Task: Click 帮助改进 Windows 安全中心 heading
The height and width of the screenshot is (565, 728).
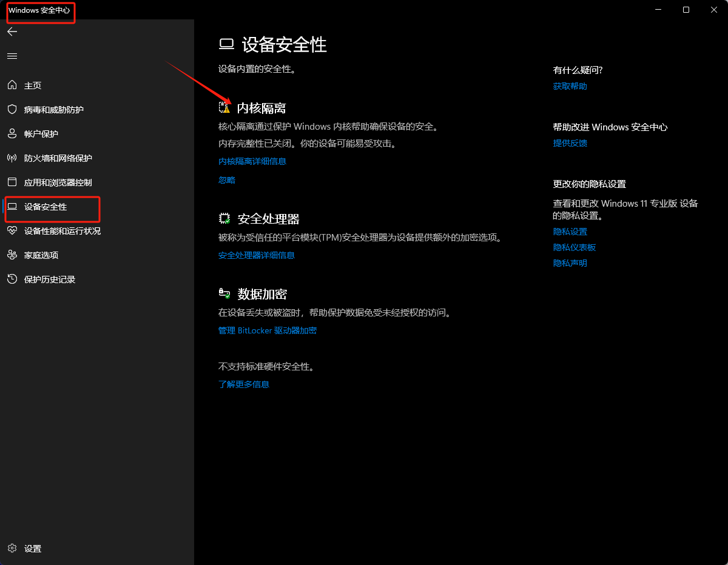Action: (x=610, y=127)
